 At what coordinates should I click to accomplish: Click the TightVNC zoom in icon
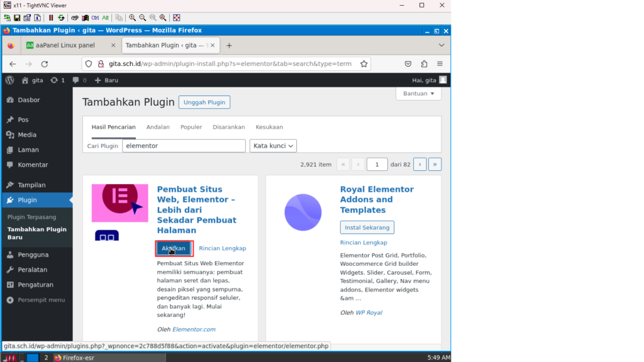pos(133,18)
